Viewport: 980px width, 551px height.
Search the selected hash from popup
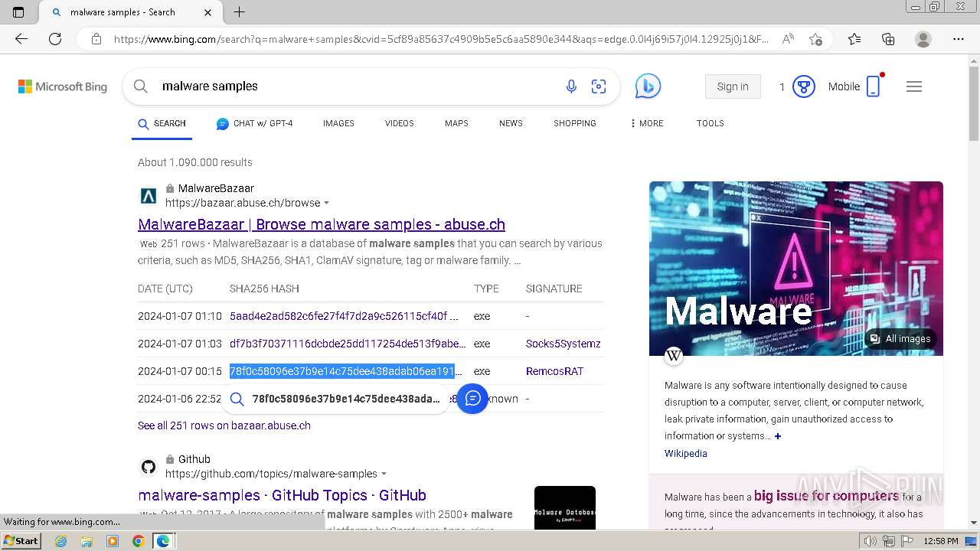pos(335,399)
